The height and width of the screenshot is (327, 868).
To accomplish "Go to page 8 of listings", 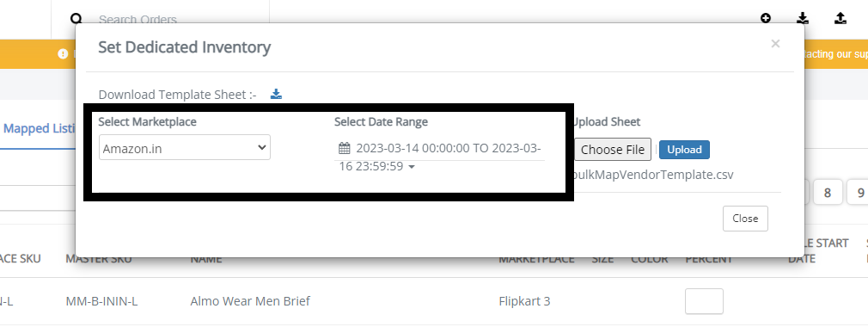I will (828, 193).
